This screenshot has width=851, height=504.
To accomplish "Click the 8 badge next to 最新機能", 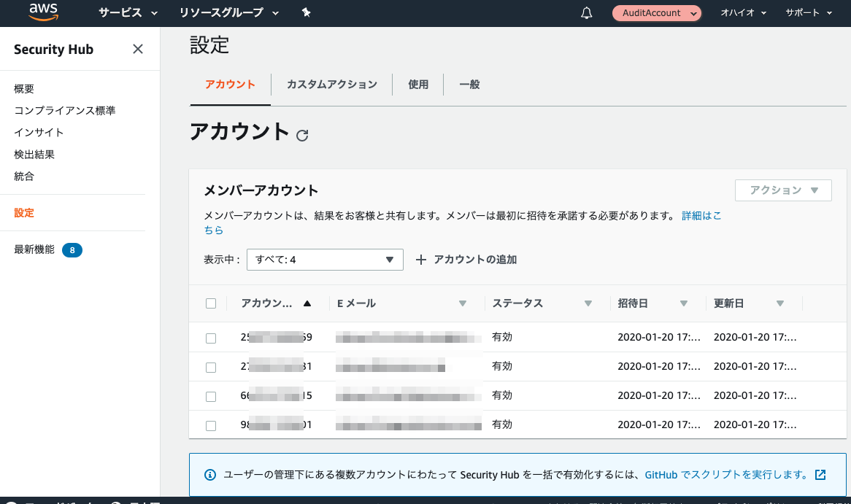I will pyautogui.click(x=72, y=250).
